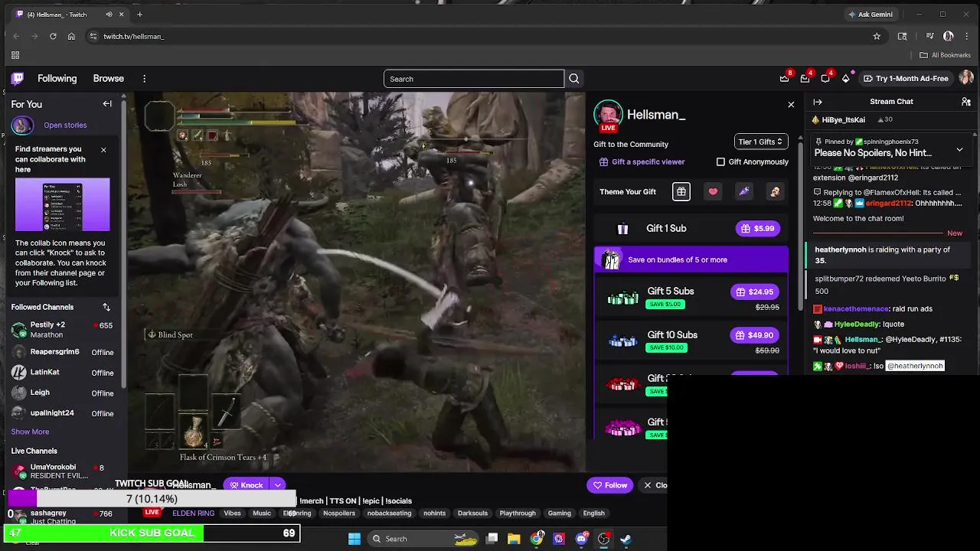Mute the Hellsman_ tab audio icon
Viewport: 980px width, 551px height.
[x=109, y=14]
